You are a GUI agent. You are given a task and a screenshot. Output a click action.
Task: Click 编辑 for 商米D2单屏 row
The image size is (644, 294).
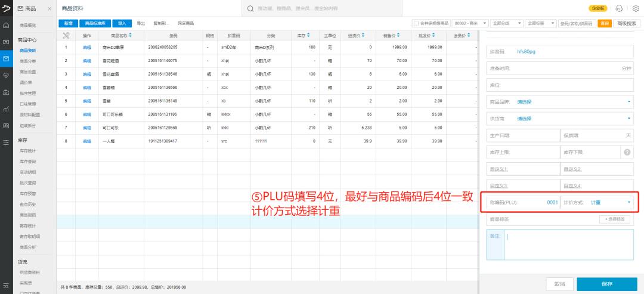pos(86,47)
